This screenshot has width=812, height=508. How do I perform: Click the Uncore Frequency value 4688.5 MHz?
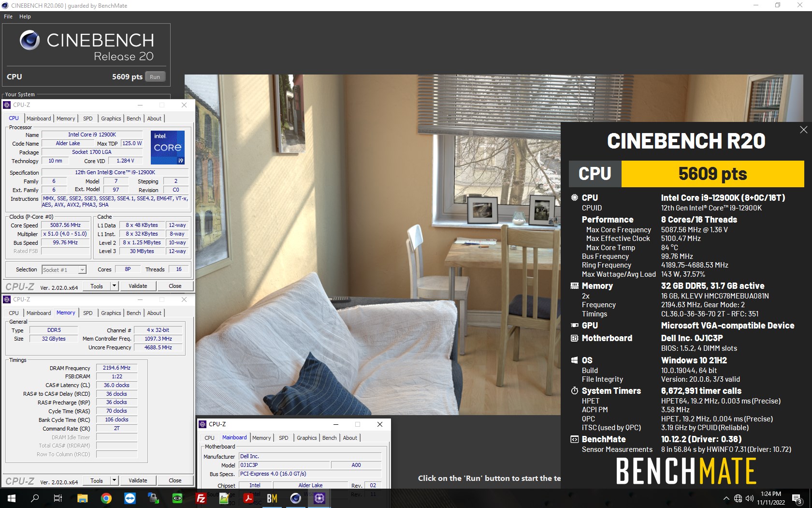[158, 347]
